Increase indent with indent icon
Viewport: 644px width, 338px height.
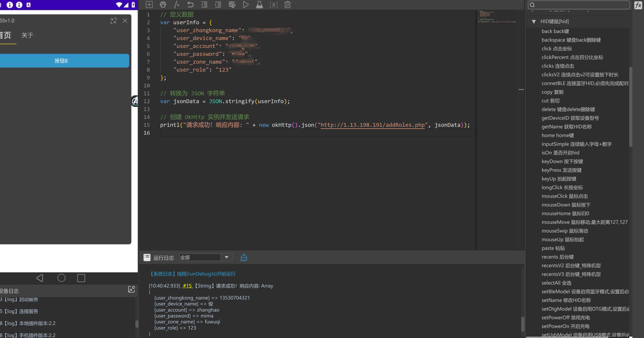(x=218, y=5)
